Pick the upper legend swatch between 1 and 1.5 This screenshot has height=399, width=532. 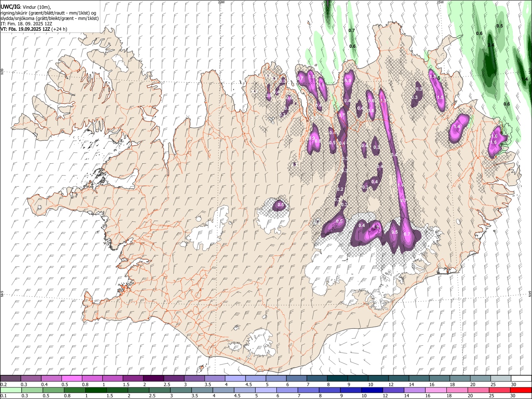click(113, 379)
